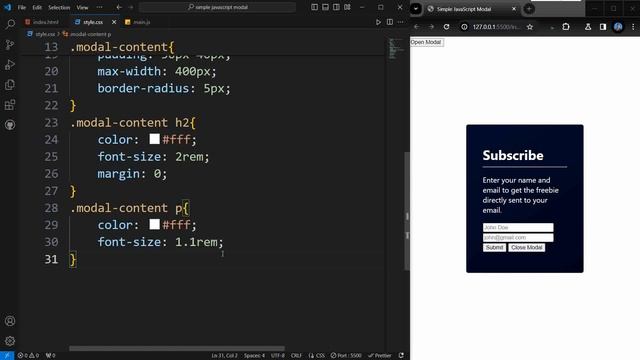The height and width of the screenshot is (360, 640).
Task: Open the Edit menu
Action: coord(37,7)
